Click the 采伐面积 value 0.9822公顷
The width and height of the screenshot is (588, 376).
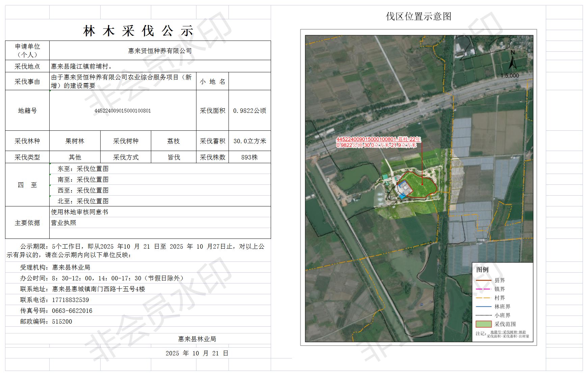click(x=249, y=110)
